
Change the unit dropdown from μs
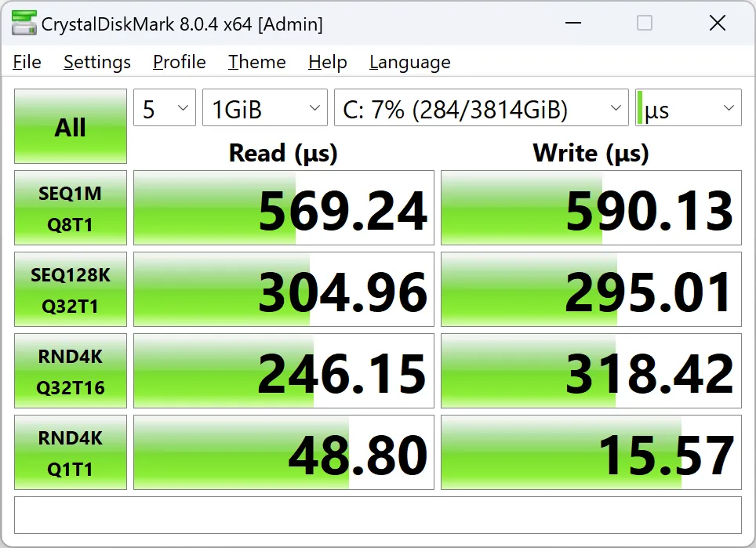(688, 108)
